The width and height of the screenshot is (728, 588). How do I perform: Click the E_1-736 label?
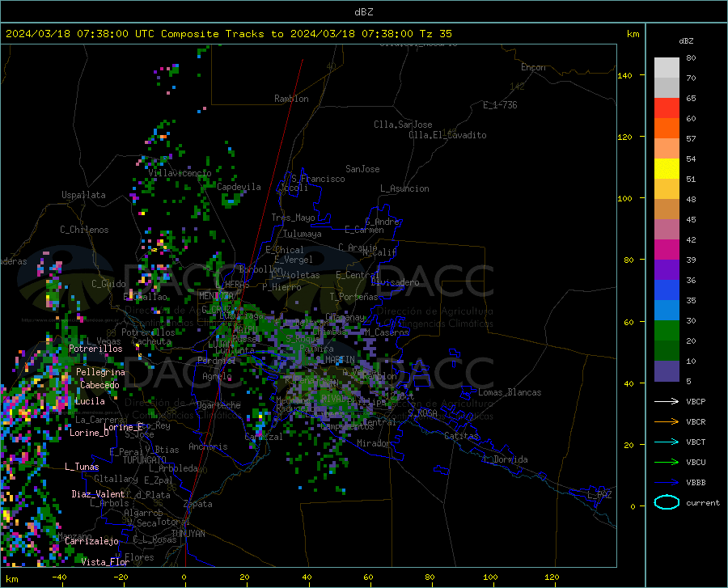click(x=500, y=105)
